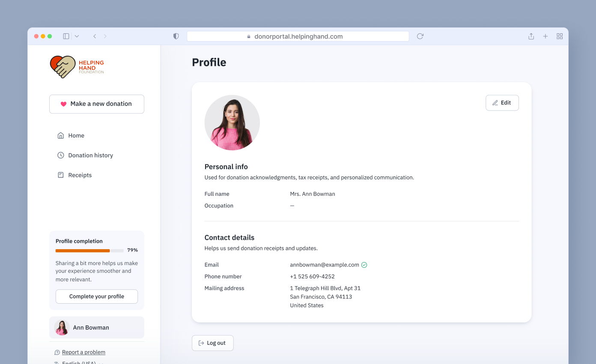Click the privacy shield icon in toolbar
Screen dimensions: 596x364
click(176, 36)
